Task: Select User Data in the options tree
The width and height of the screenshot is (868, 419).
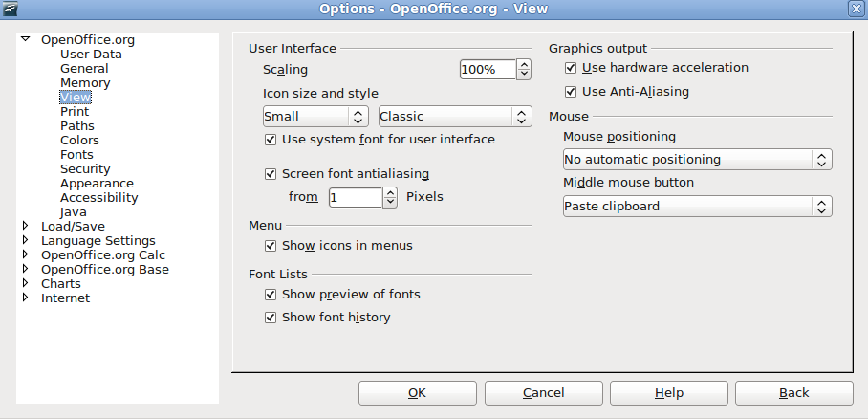Action: (x=91, y=55)
